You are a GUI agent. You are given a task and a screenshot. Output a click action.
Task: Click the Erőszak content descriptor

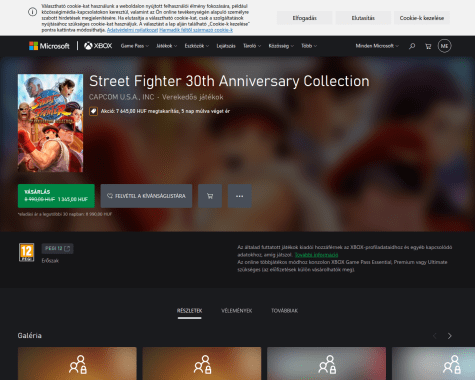pos(50,261)
